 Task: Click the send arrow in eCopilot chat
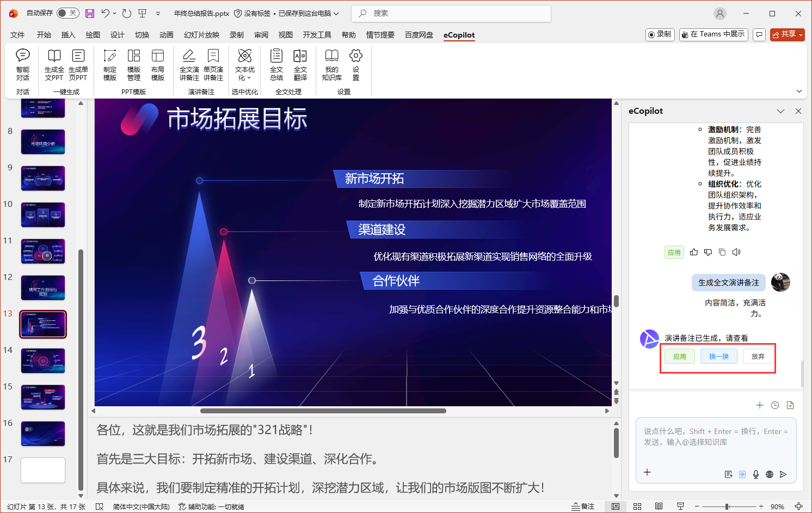click(784, 474)
